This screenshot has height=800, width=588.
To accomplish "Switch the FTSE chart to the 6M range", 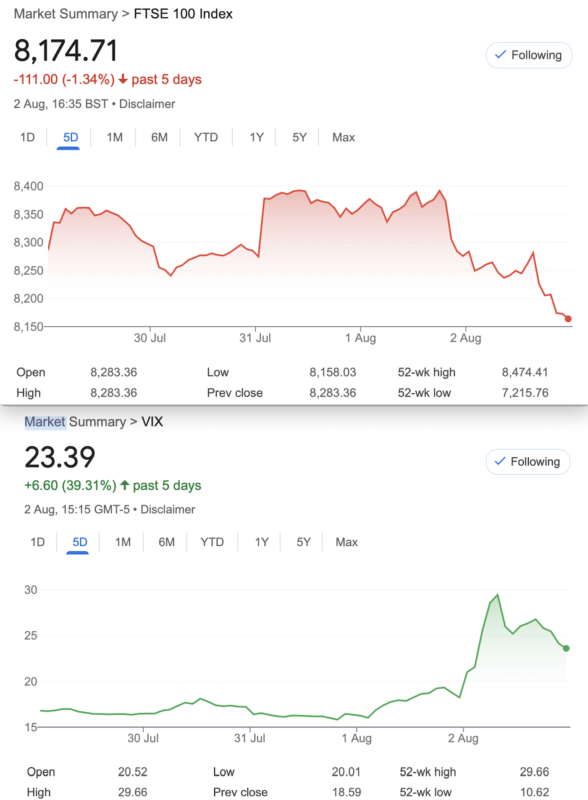I will (159, 137).
